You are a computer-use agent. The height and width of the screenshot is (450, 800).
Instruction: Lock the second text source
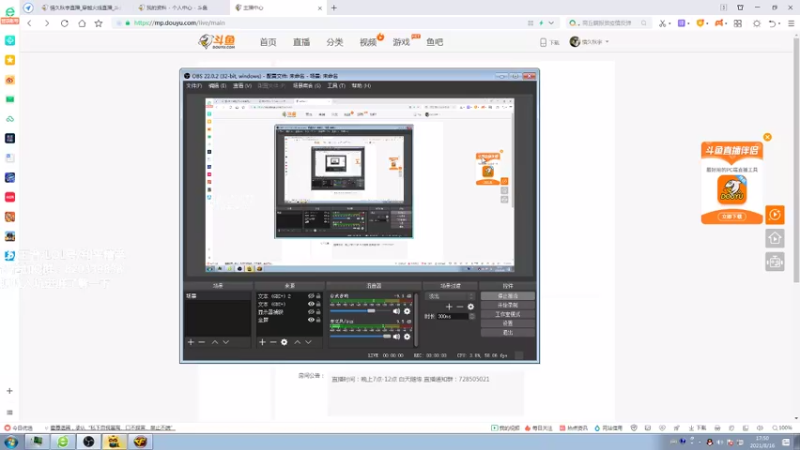pos(318,304)
